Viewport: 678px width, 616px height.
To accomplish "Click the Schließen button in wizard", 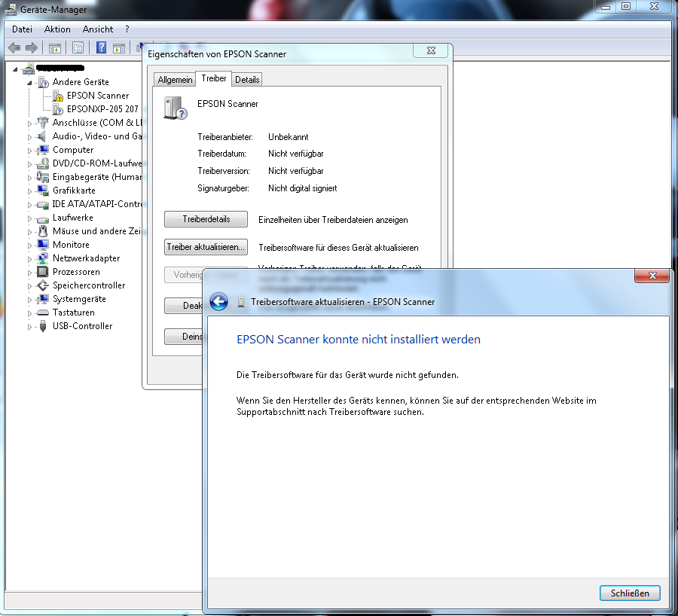I will (x=630, y=593).
